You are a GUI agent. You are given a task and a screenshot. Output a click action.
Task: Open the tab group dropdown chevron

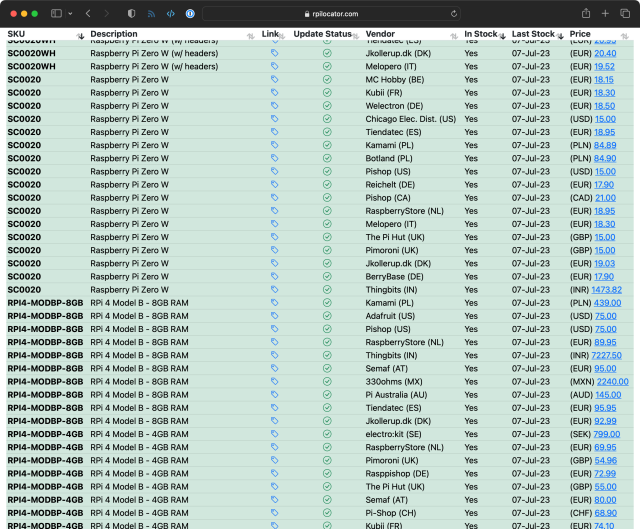click(x=69, y=14)
